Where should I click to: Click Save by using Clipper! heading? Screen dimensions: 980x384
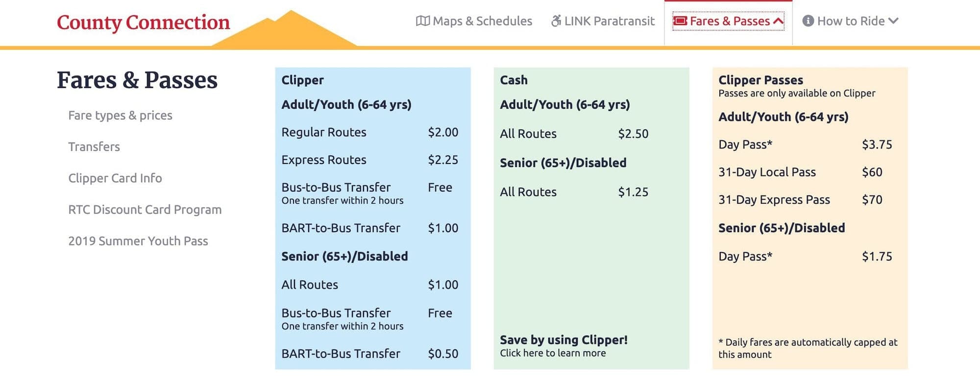point(563,340)
